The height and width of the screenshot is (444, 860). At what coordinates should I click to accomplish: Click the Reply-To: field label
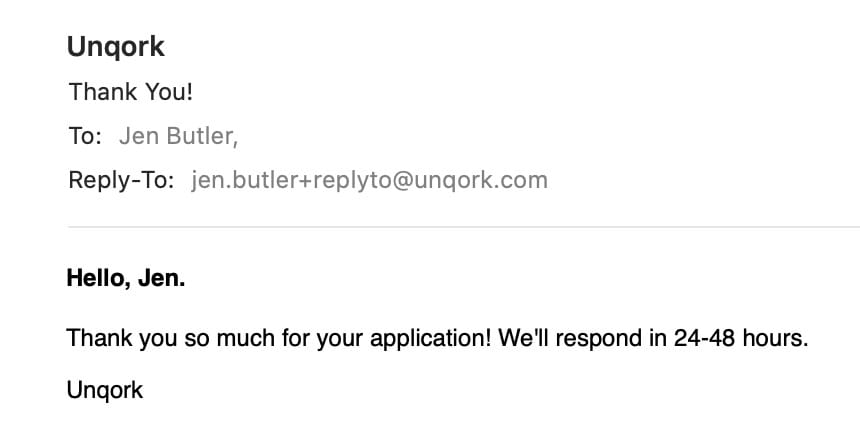coord(121,180)
